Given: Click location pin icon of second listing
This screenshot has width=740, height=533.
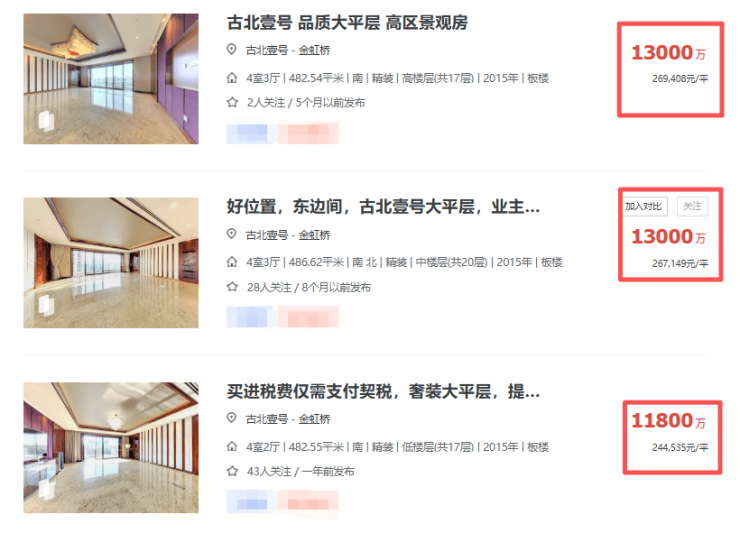Looking at the screenshot, I should (231, 234).
